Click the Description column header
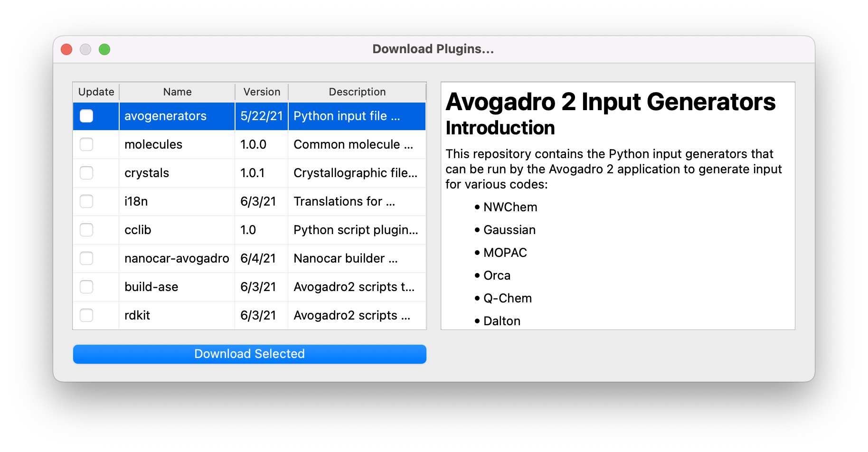Viewport: 868px width, 452px height. coord(357,92)
